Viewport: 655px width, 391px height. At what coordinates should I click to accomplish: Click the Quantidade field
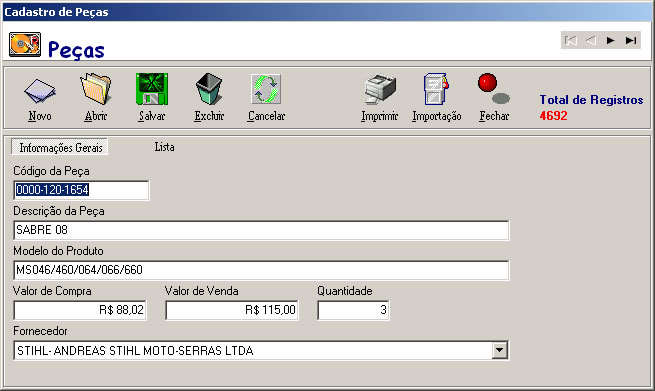point(353,310)
